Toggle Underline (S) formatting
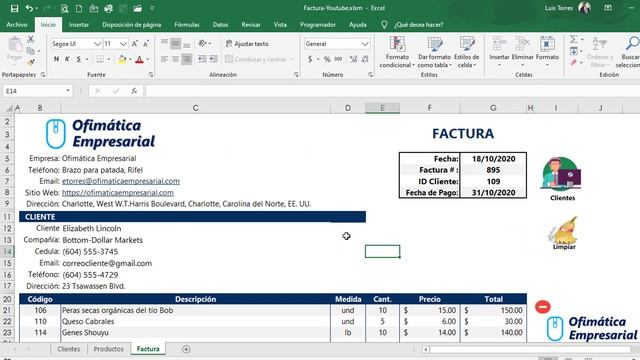640x360 pixels. coord(78,59)
